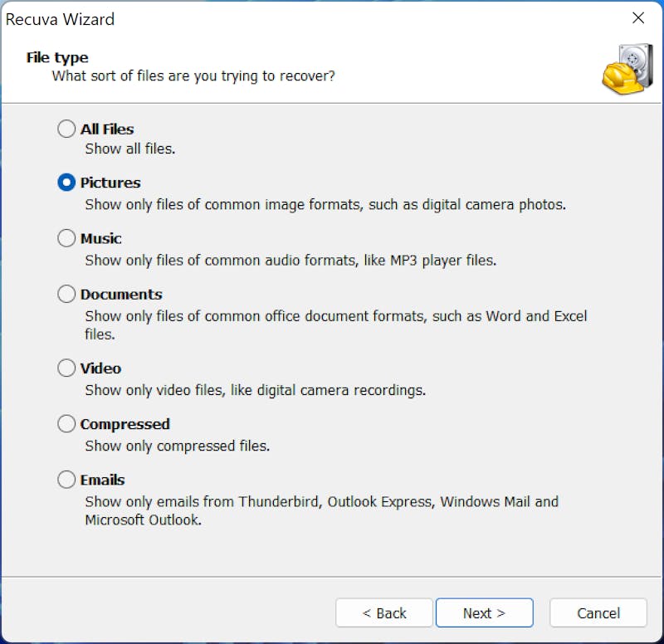
Task: Go back with the Back button
Action: pyautogui.click(x=384, y=612)
